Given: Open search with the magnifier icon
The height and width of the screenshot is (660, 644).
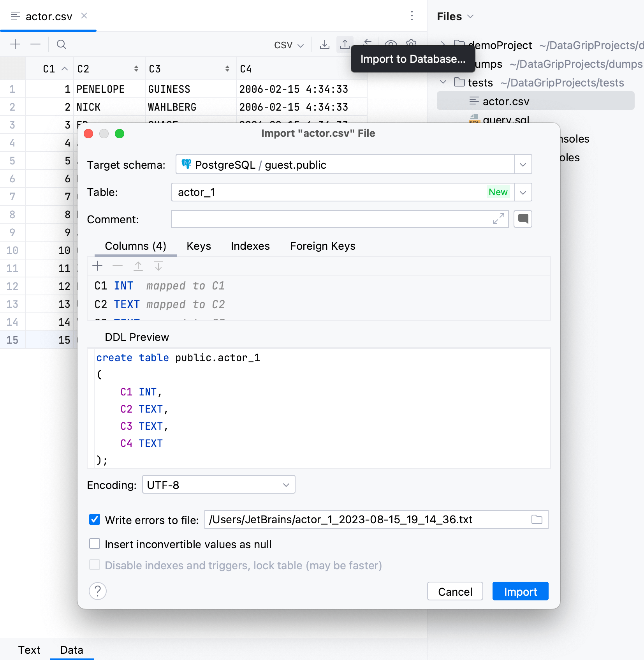Looking at the screenshot, I should click(62, 44).
